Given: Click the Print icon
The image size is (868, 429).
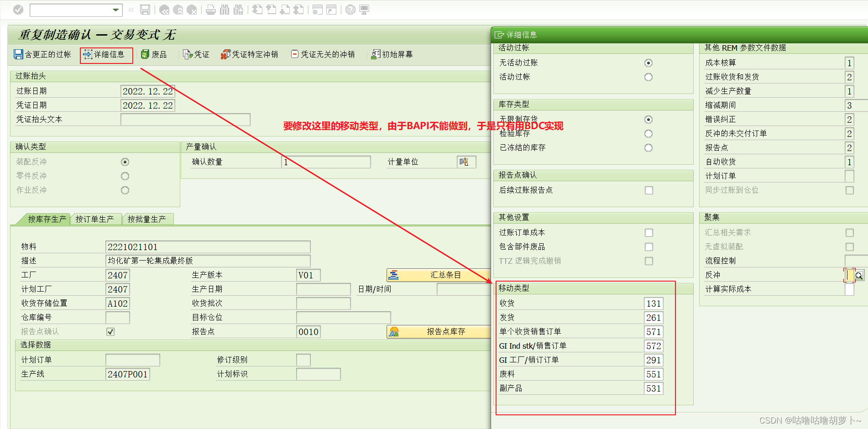Looking at the screenshot, I should click(x=210, y=10).
